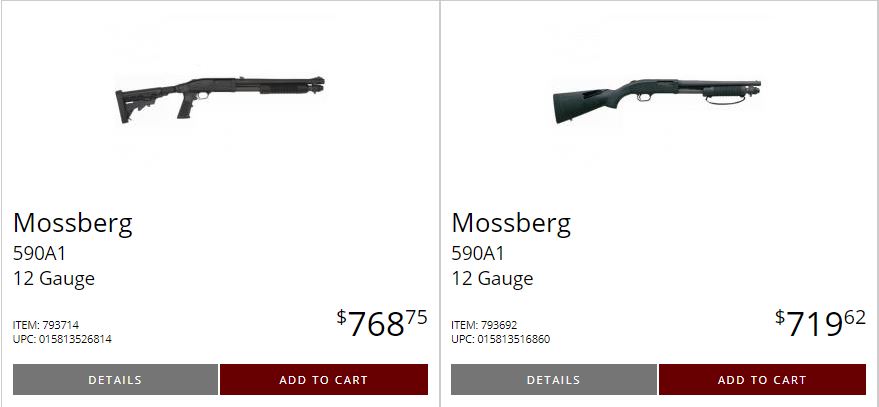Select the Mossberg title of item 793692
The width and height of the screenshot is (879, 407).
tap(511, 222)
